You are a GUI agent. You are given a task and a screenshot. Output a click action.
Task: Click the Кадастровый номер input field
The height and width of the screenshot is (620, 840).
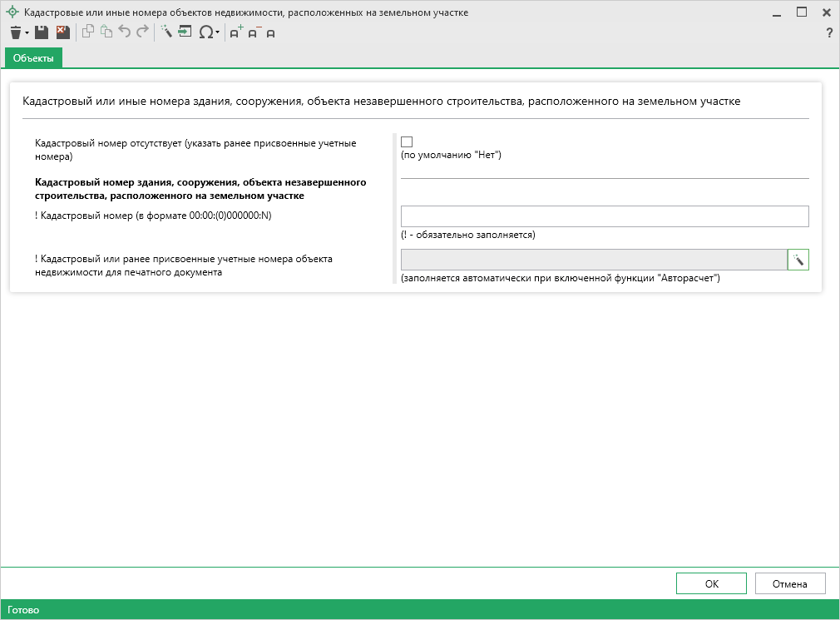coord(605,216)
